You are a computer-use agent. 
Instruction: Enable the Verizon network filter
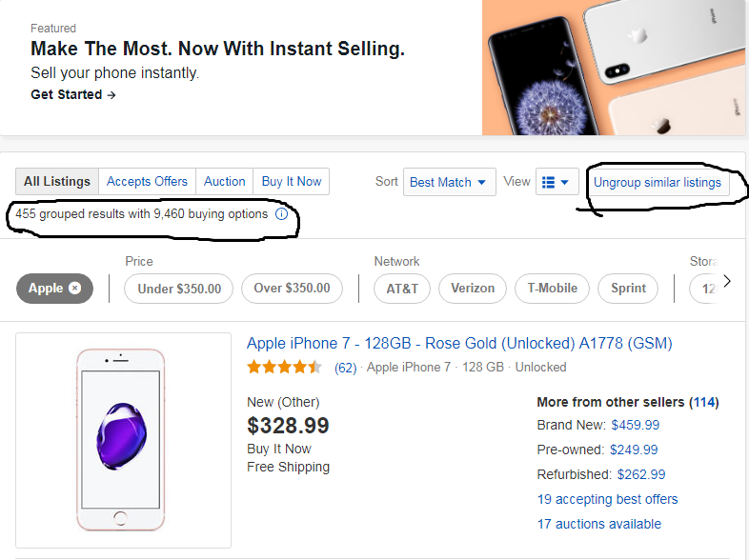(x=473, y=289)
